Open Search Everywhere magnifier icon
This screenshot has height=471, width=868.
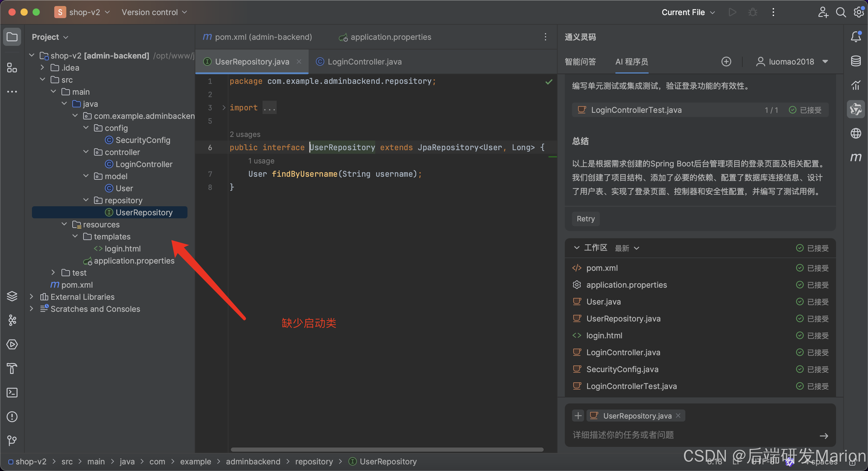click(x=841, y=12)
